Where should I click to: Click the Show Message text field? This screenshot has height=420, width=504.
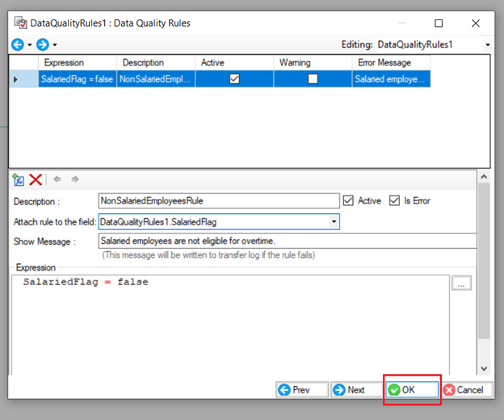pos(287,241)
